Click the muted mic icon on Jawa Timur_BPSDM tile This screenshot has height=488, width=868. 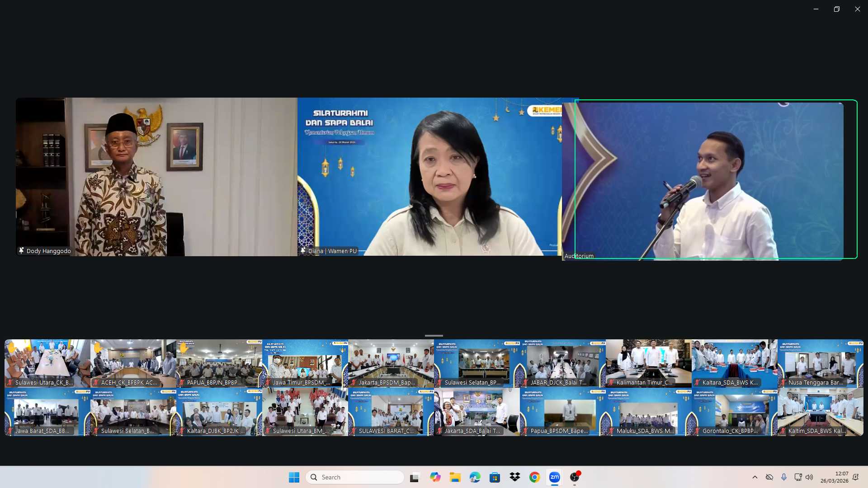[268, 382]
